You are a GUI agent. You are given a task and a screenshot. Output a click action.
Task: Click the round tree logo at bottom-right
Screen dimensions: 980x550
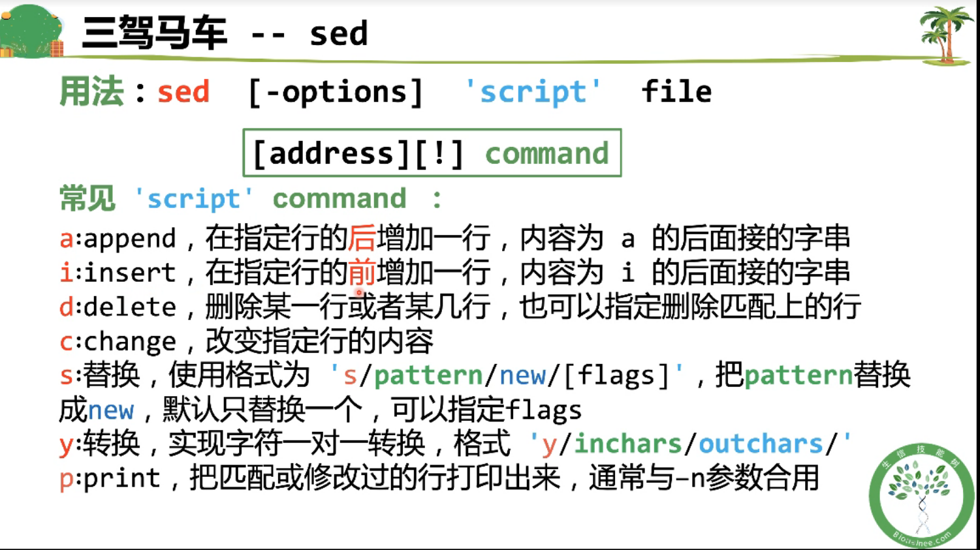click(x=921, y=495)
